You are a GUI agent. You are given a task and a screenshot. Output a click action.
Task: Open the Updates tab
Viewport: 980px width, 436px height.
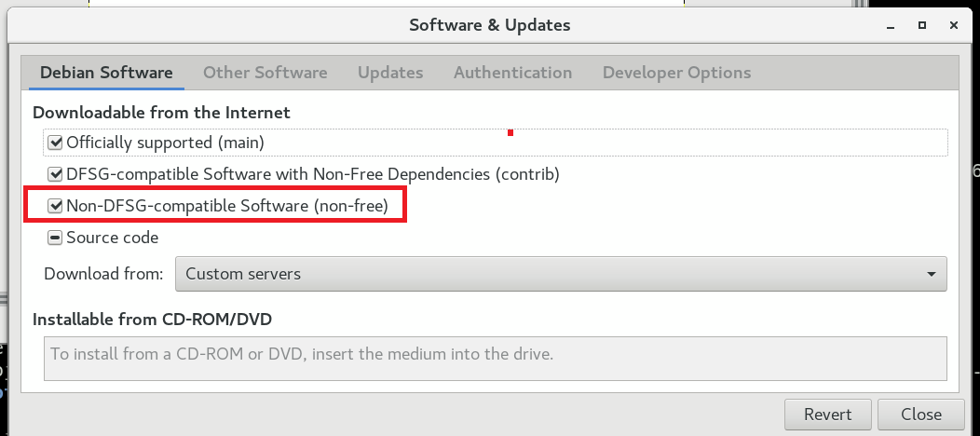[x=390, y=73]
